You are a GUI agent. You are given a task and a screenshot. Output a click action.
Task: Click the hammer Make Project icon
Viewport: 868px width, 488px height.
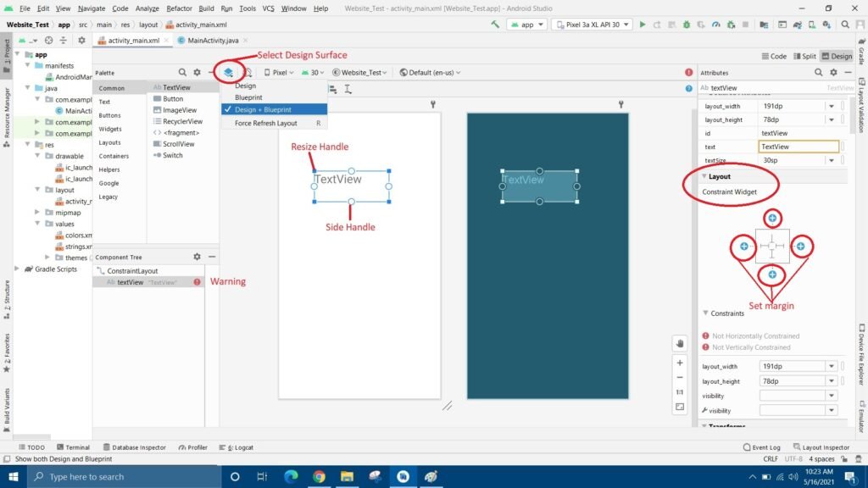point(495,25)
